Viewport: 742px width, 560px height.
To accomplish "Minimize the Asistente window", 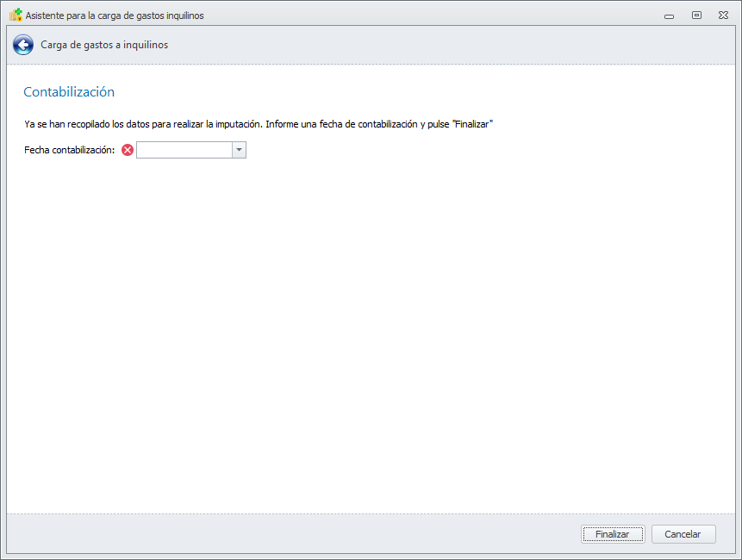I will pos(669,16).
